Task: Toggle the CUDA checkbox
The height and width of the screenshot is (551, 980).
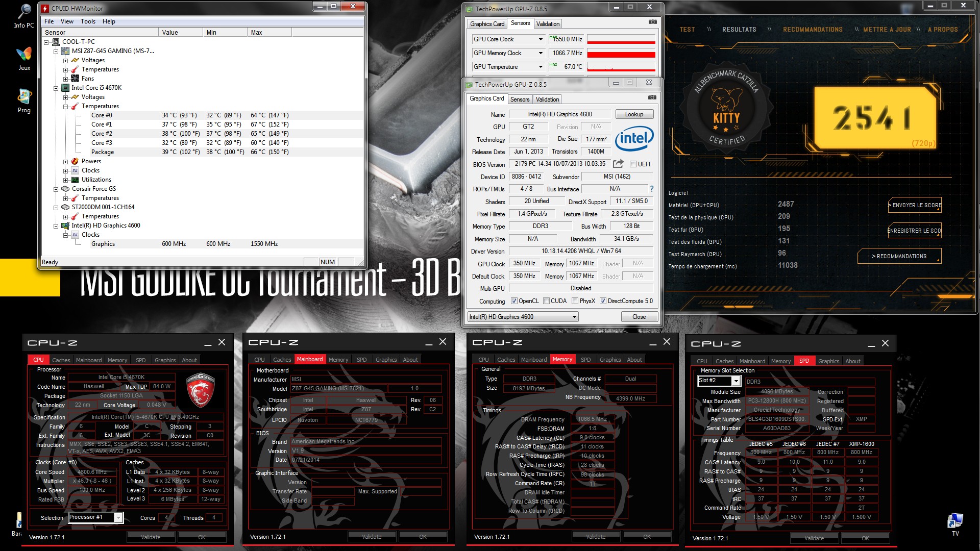Action: [546, 301]
